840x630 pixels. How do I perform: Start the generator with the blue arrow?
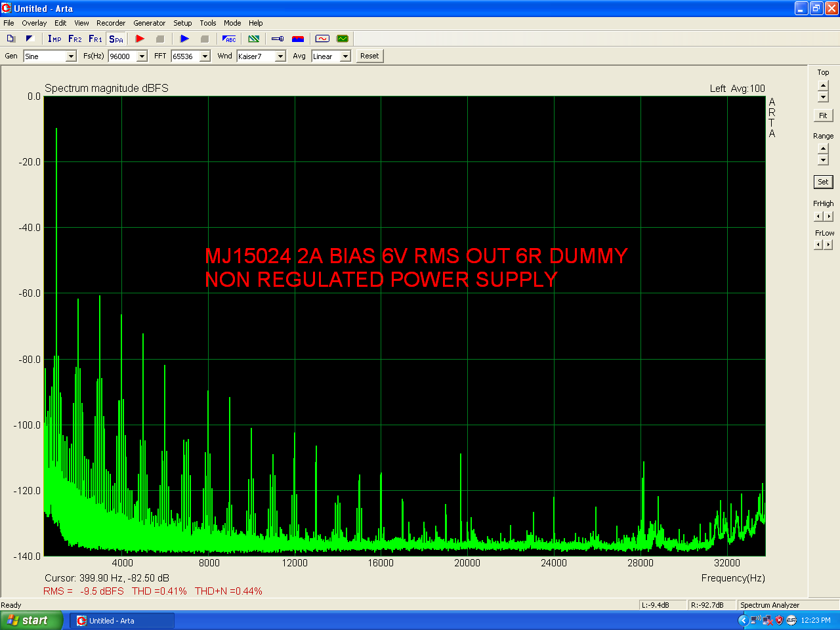pos(184,39)
